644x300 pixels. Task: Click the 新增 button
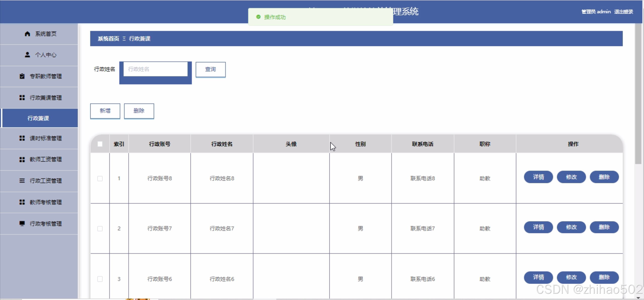tap(105, 111)
